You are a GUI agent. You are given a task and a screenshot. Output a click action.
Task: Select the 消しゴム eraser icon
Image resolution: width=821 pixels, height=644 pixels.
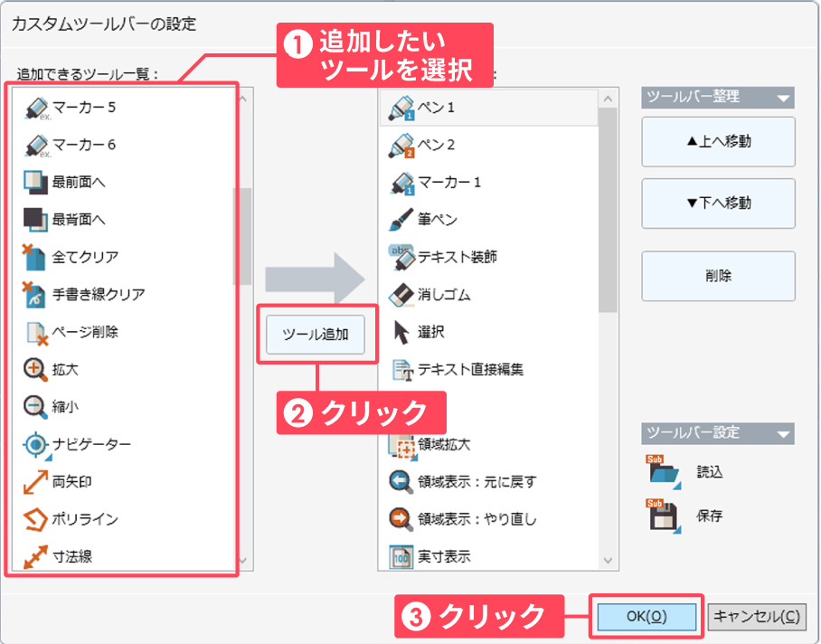(x=401, y=295)
